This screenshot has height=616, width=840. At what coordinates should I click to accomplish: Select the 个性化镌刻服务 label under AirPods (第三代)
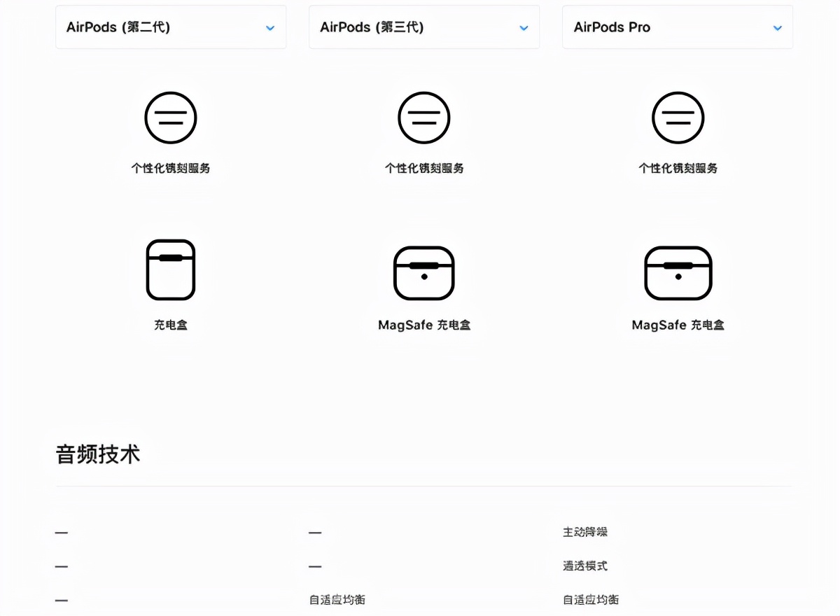[424, 169]
